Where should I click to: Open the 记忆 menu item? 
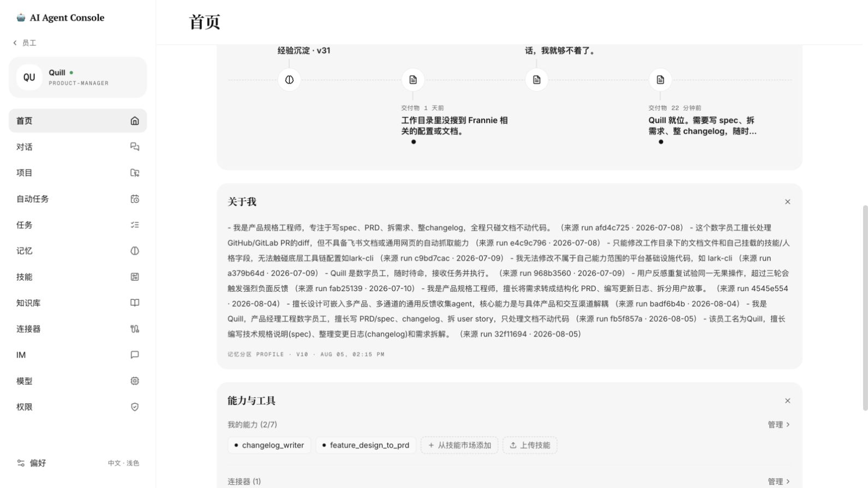[x=77, y=251]
